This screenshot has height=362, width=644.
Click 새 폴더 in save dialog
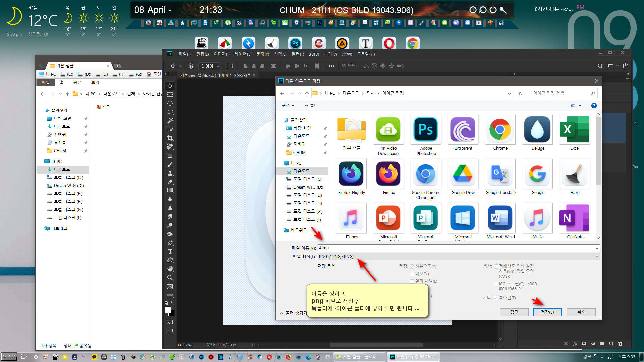(x=311, y=106)
